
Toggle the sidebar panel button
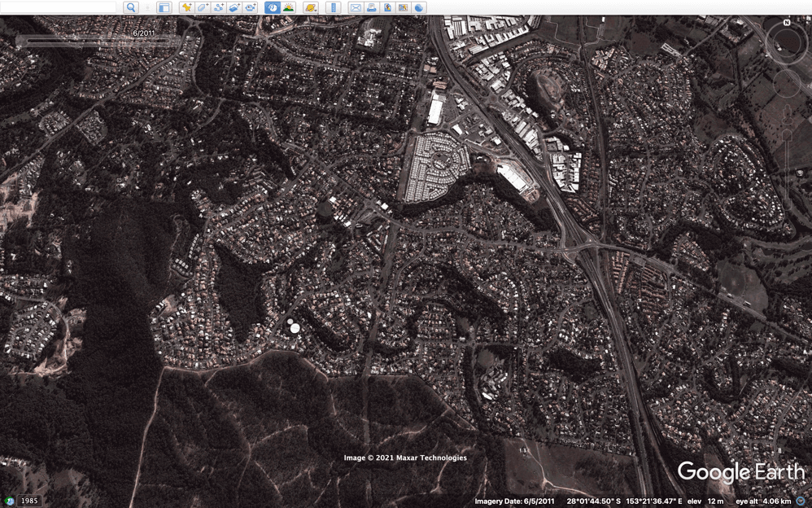[164, 7]
